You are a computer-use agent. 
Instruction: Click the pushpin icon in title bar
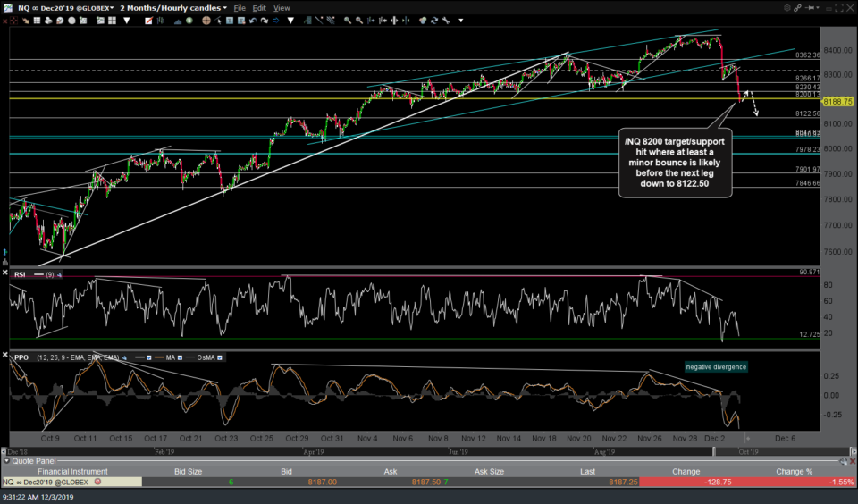tap(808, 8)
